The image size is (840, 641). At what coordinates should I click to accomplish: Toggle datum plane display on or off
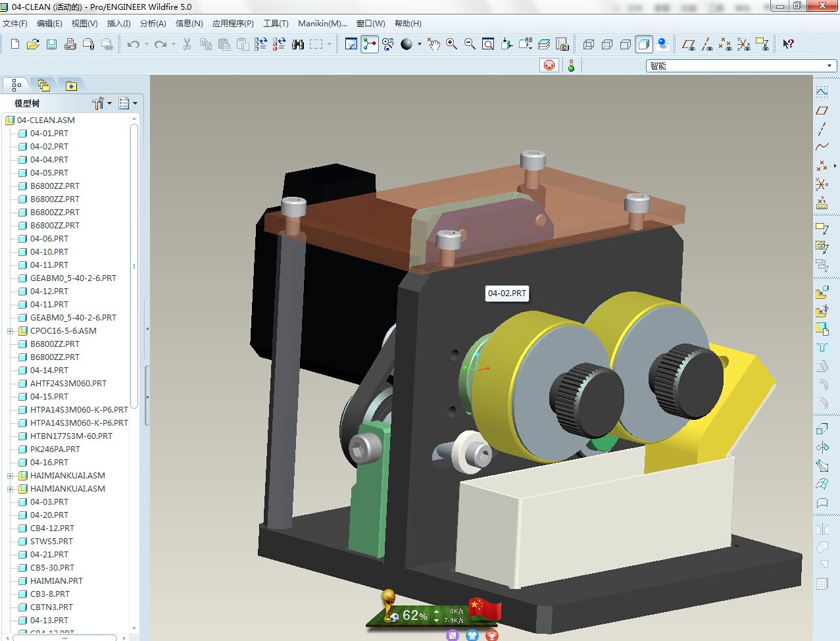689,45
